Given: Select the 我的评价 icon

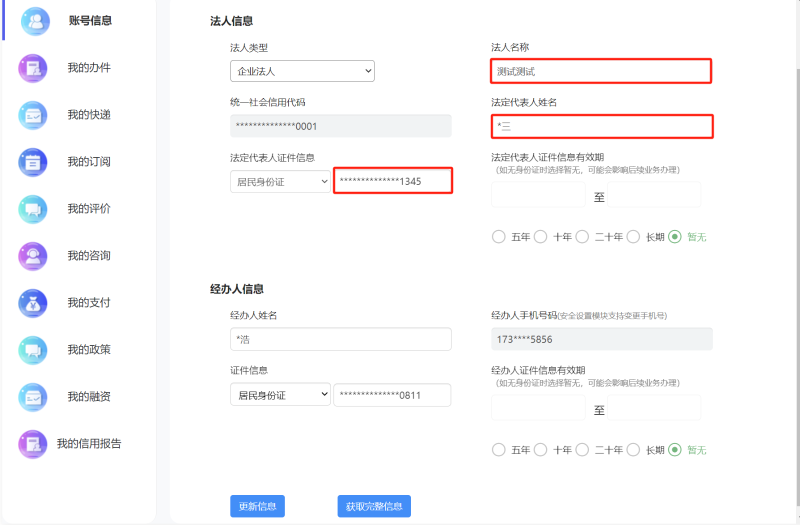Looking at the screenshot, I should pos(33,209).
